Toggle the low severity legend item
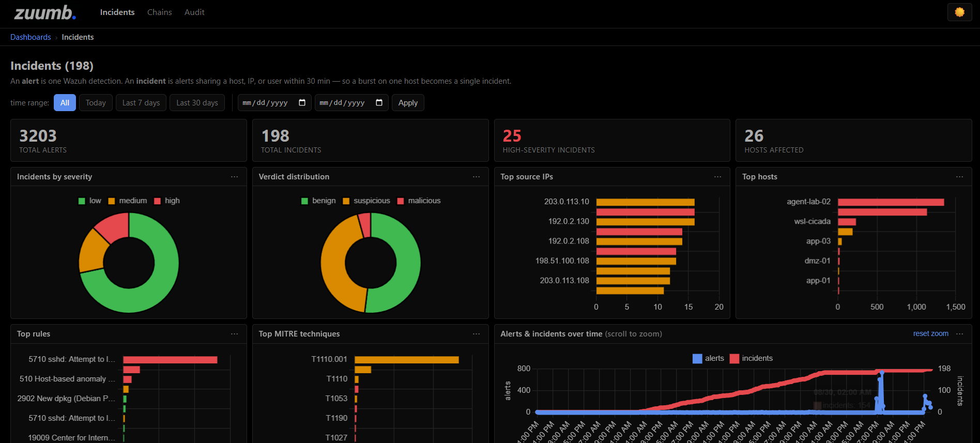The width and height of the screenshot is (980, 443). [x=90, y=201]
